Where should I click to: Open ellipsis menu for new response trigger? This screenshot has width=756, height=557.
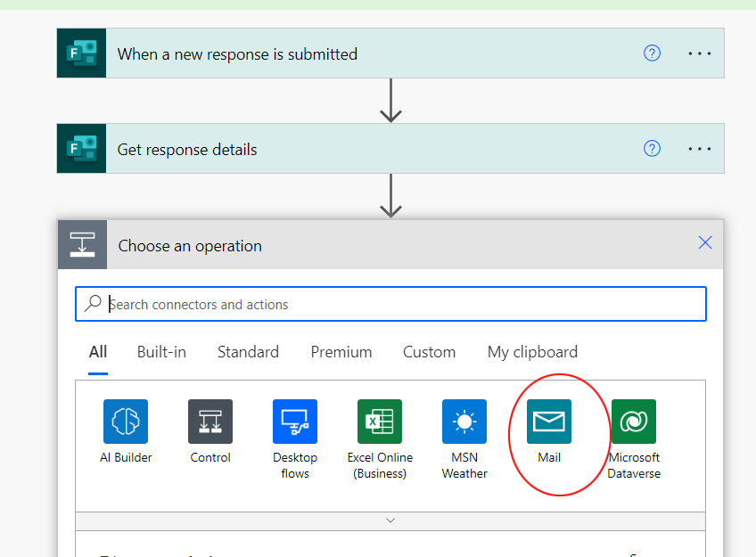click(700, 53)
